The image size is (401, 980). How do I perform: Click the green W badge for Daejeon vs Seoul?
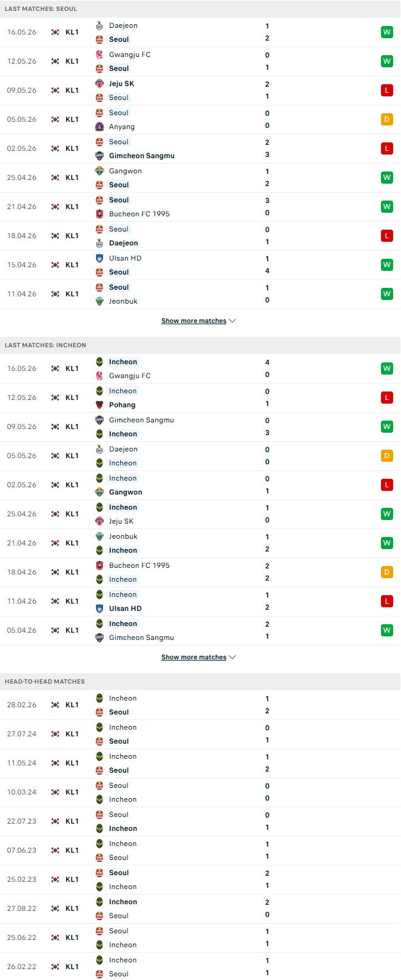click(387, 32)
